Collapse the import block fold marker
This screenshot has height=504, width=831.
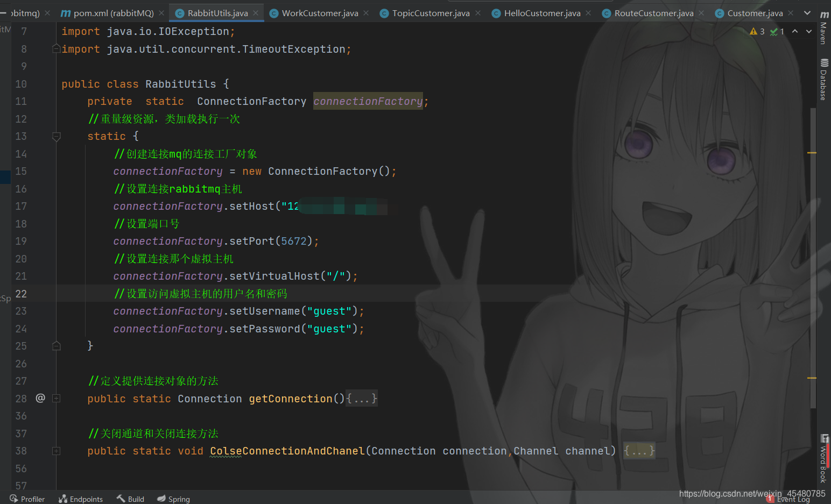[x=56, y=49]
